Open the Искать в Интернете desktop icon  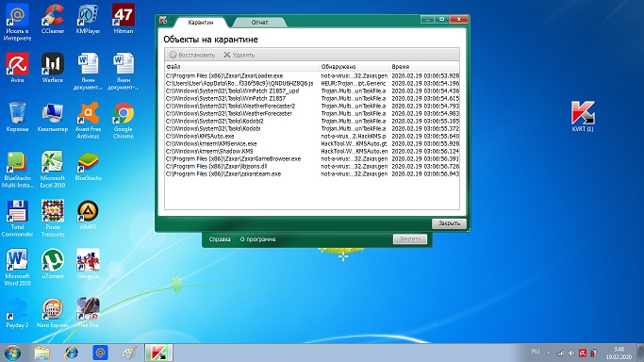pyautogui.click(x=17, y=23)
